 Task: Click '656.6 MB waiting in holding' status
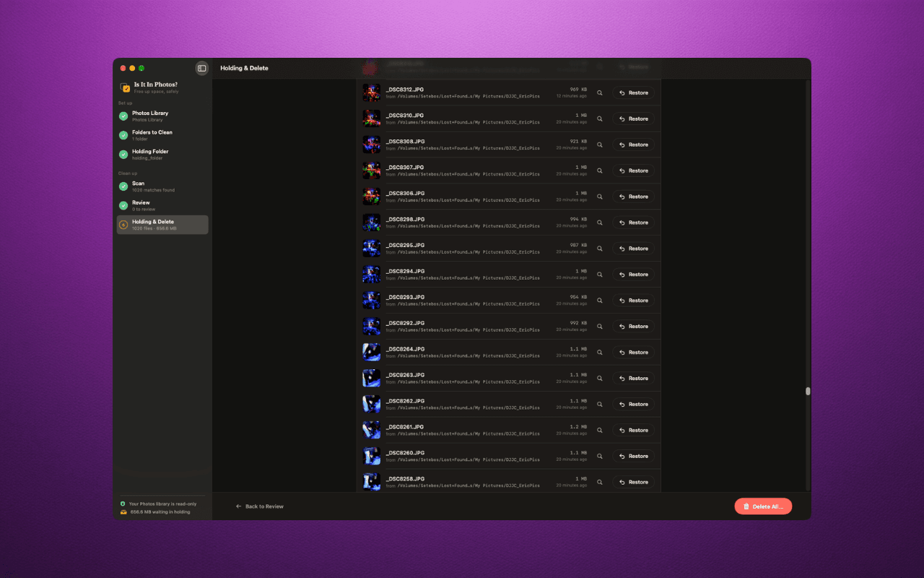point(160,512)
